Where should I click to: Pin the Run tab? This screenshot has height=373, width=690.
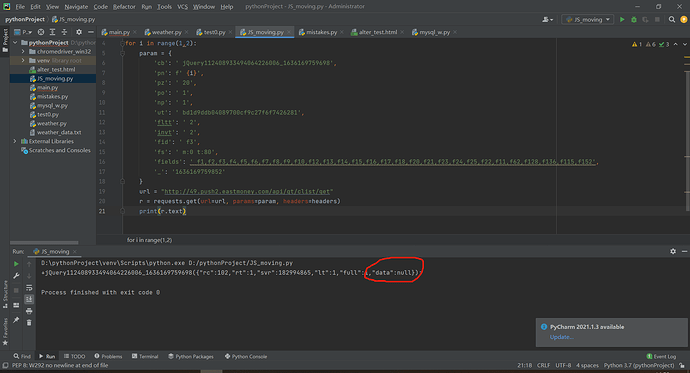16,320
